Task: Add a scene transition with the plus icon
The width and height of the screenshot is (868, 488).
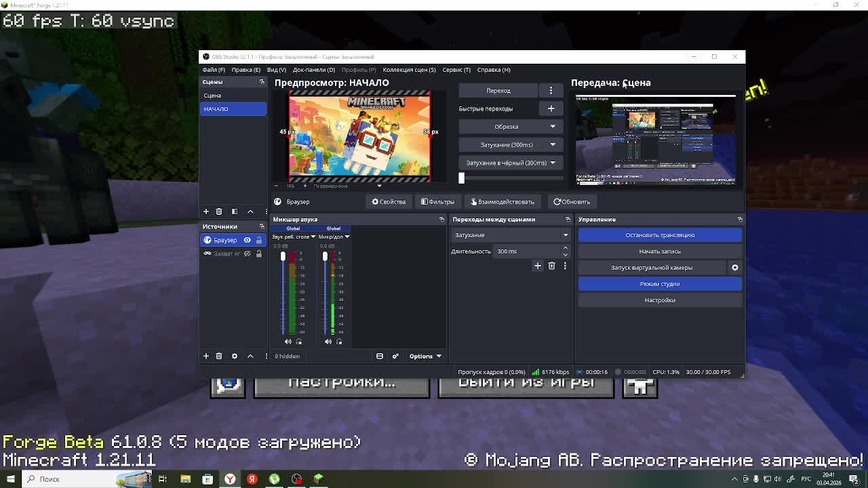Action: click(x=538, y=266)
